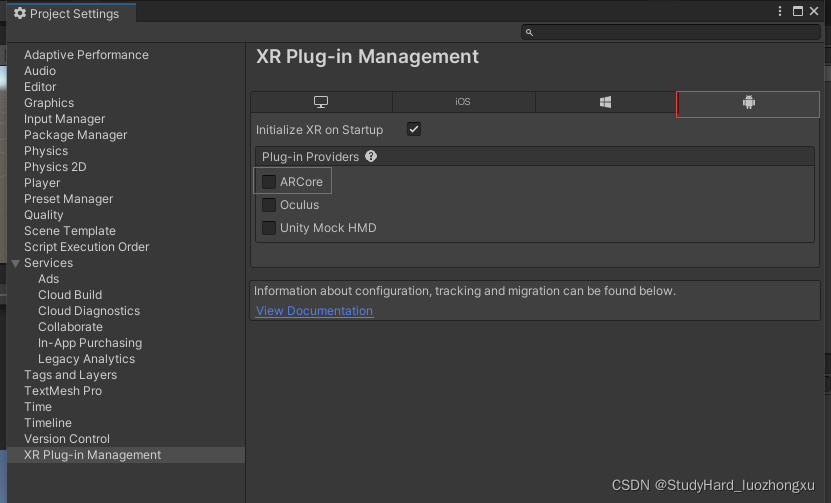This screenshot has height=503, width=831.
Task: Open Adaptive Performance settings
Action: tap(86, 55)
